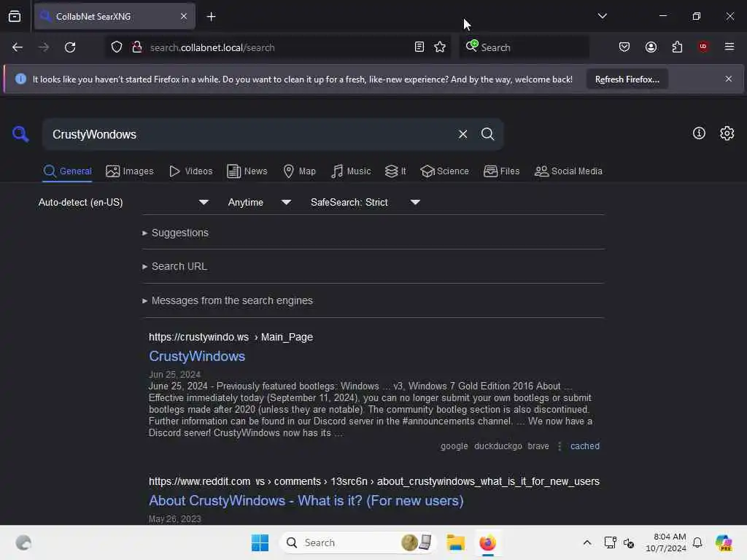Switch to the Science category
Image resolution: width=747 pixels, height=560 pixels.
(444, 171)
